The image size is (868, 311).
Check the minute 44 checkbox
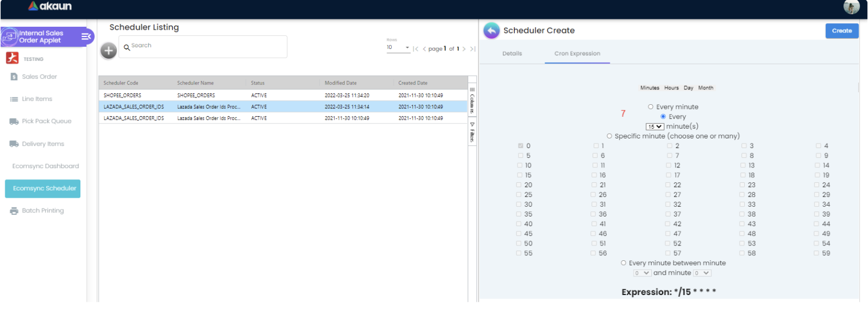click(817, 224)
